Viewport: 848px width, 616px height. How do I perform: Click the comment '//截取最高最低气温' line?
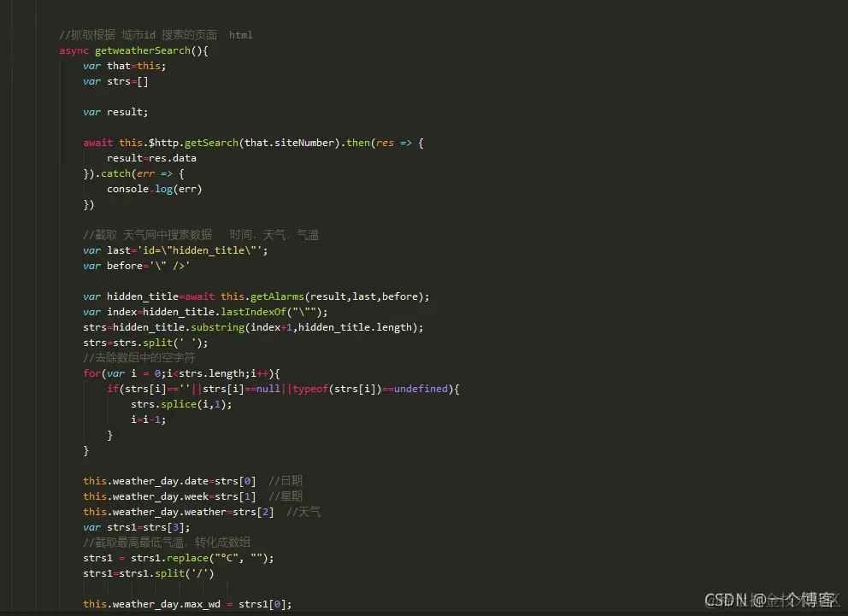tap(167, 543)
